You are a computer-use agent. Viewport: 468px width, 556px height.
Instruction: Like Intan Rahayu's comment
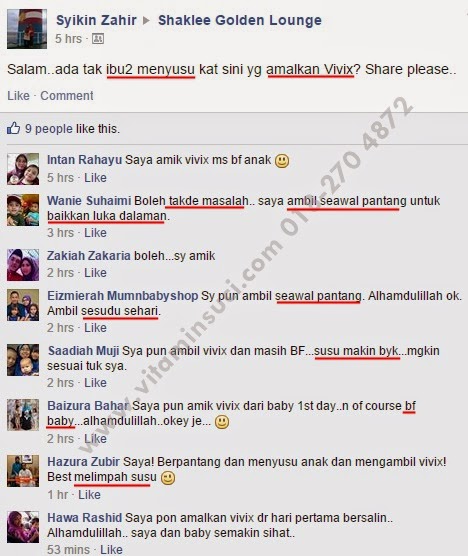[x=95, y=178]
